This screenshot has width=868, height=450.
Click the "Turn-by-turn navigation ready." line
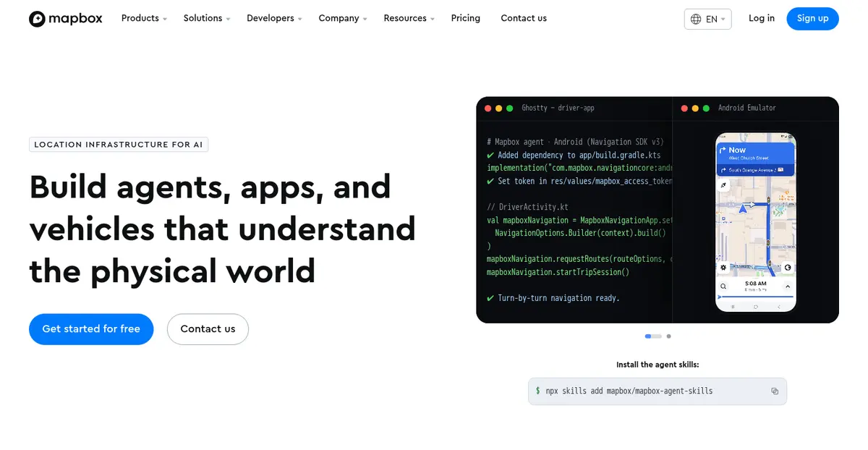point(553,298)
